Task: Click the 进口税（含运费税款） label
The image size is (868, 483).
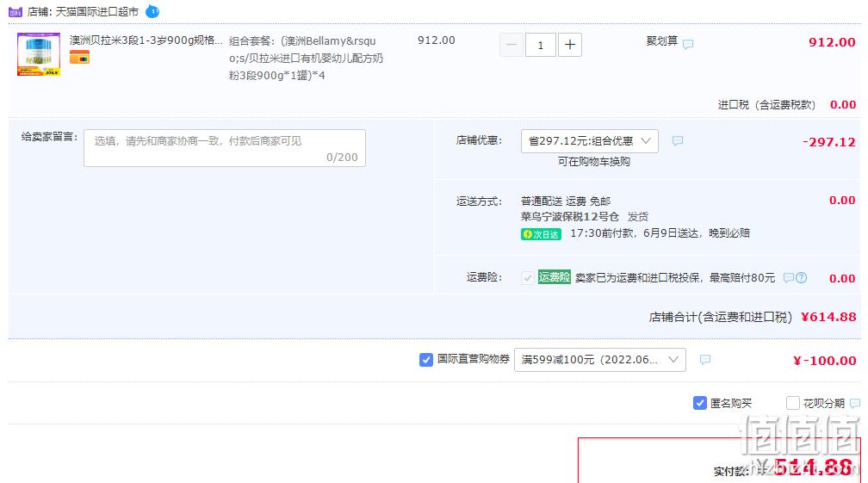Action: [766, 104]
